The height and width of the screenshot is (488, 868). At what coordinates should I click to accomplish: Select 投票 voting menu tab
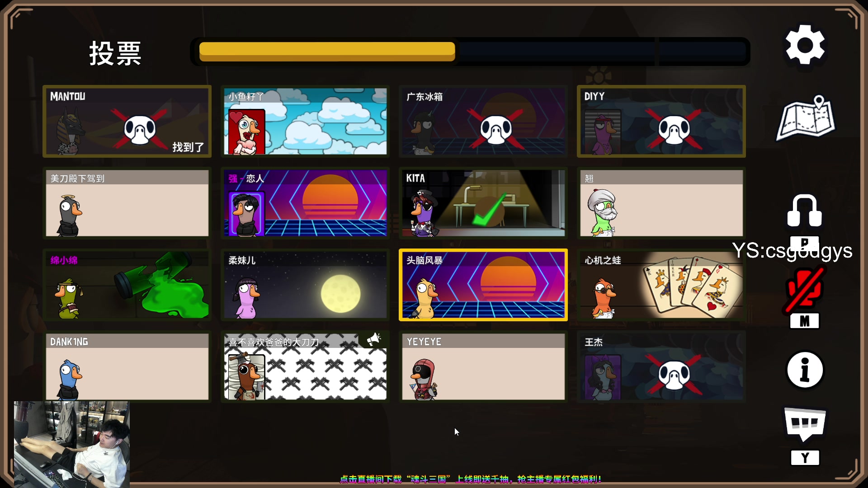click(x=115, y=53)
